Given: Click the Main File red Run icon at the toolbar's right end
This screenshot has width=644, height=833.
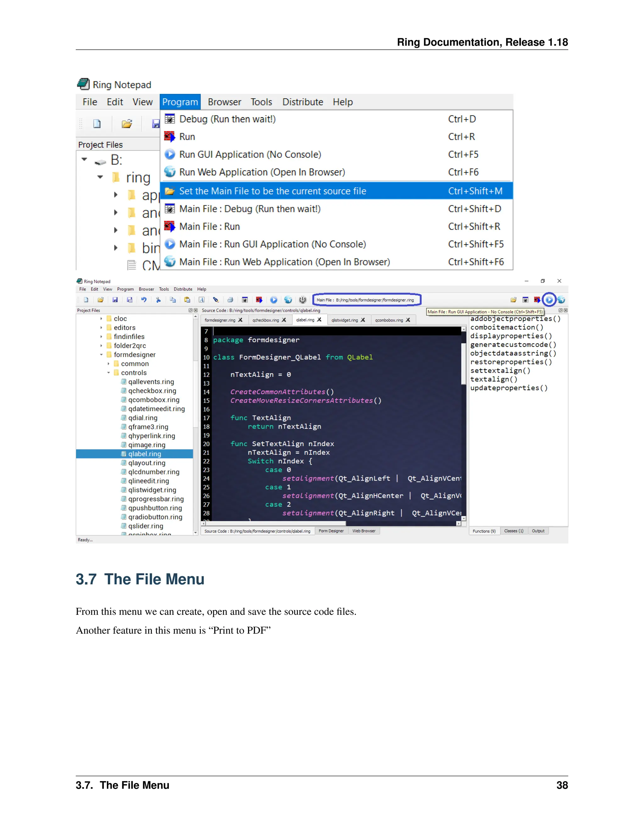Looking at the screenshot, I should [x=537, y=300].
